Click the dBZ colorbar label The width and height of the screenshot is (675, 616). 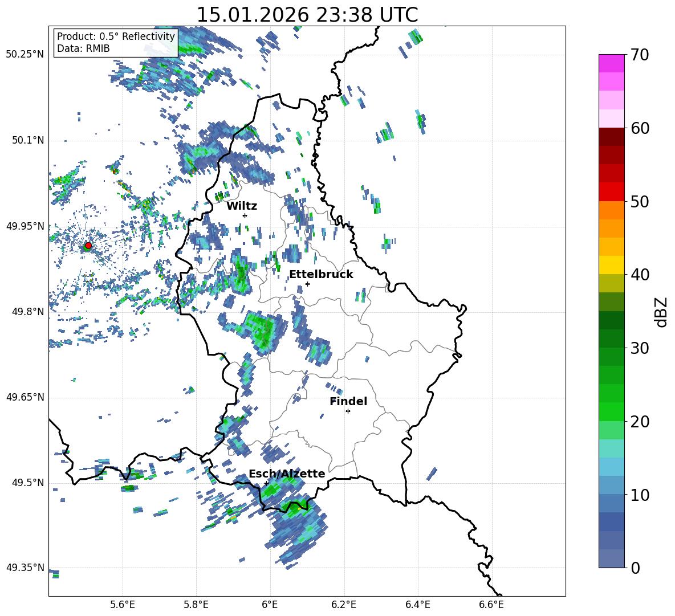[x=661, y=312]
